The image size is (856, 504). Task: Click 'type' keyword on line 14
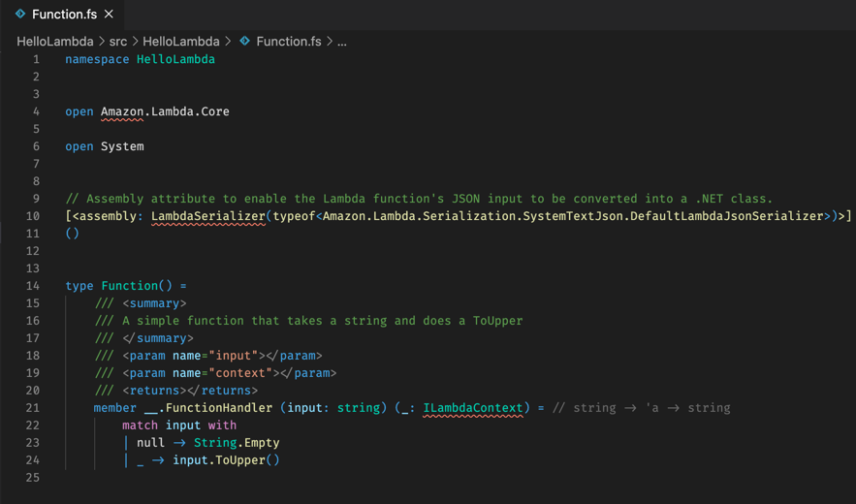[79, 286]
